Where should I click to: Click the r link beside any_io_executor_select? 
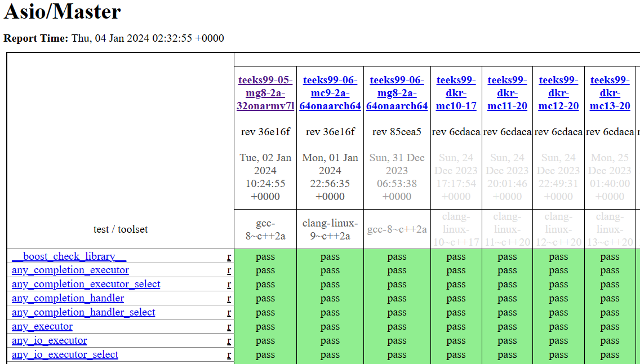pyautogui.click(x=229, y=354)
